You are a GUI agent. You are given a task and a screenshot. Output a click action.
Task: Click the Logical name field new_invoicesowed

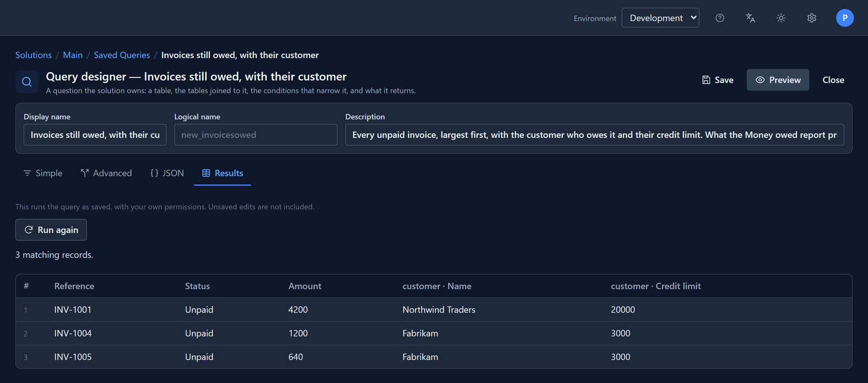(x=256, y=135)
